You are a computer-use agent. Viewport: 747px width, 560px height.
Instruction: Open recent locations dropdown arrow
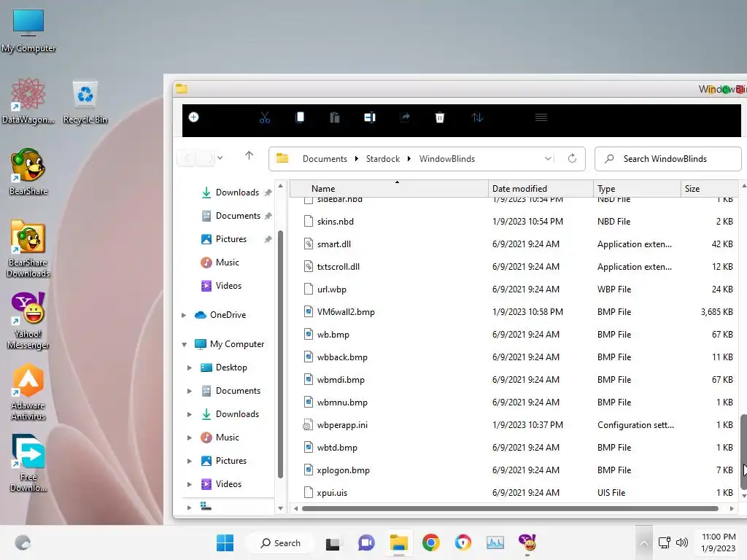[220, 157]
